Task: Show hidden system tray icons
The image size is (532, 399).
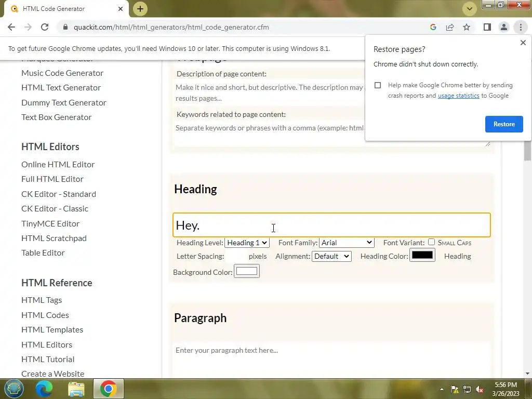Action: [442, 389]
